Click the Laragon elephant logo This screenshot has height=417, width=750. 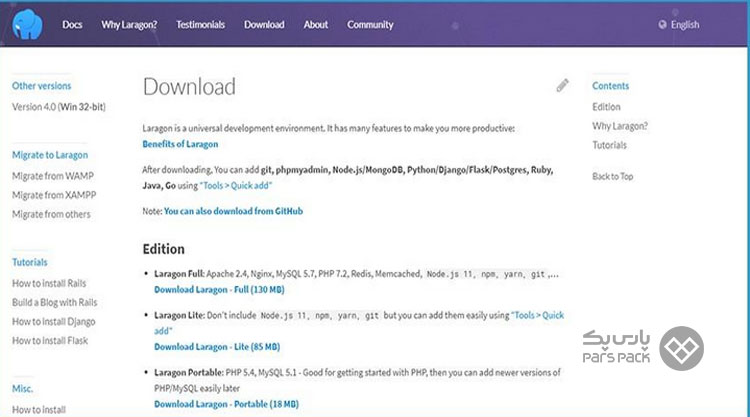pos(27,24)
